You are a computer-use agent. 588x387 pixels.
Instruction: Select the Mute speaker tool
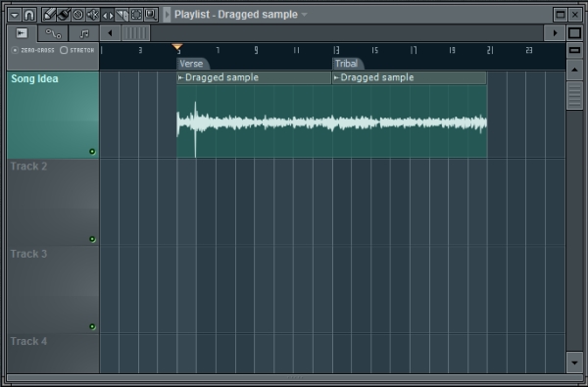coord(93,15)
